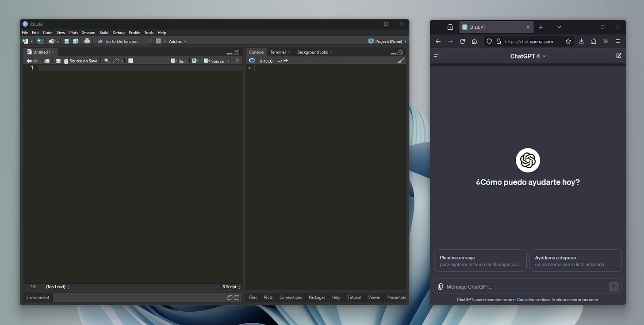Screen dimensions: 644x325
Task: Attach a file with the paperclip icon
Action: pos(440,286)
